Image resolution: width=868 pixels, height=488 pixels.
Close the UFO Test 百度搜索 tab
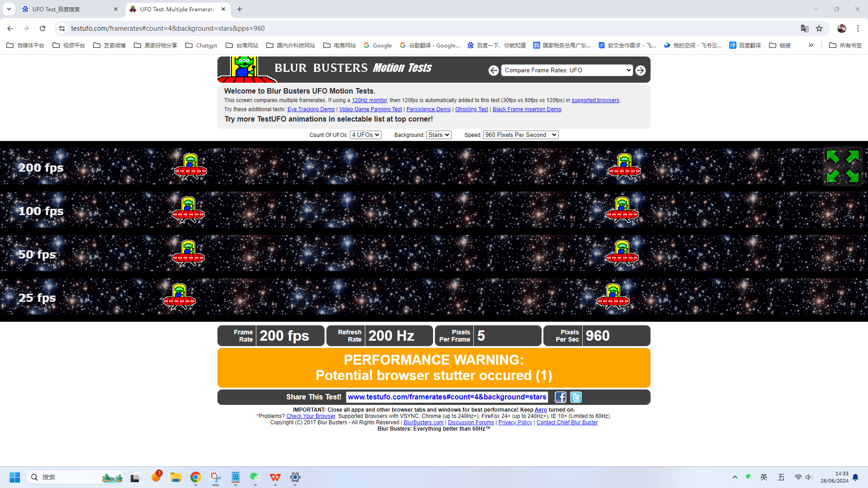tap(116, 9)
